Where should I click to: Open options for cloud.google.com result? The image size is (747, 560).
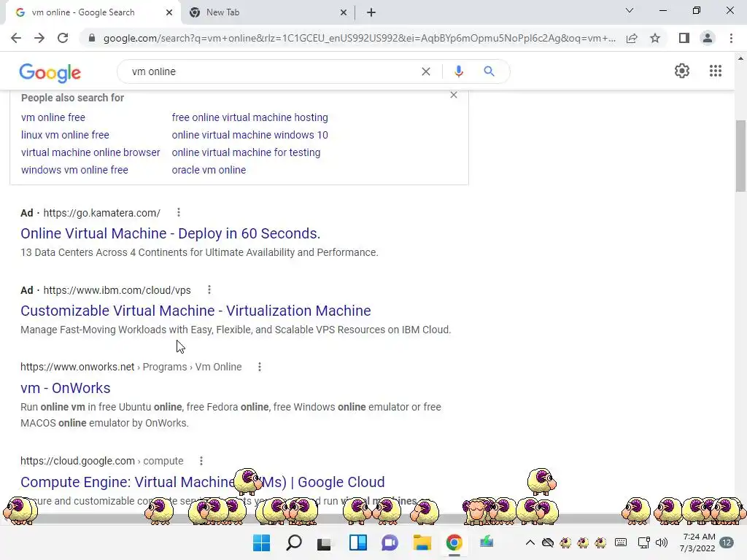[201, 461]
